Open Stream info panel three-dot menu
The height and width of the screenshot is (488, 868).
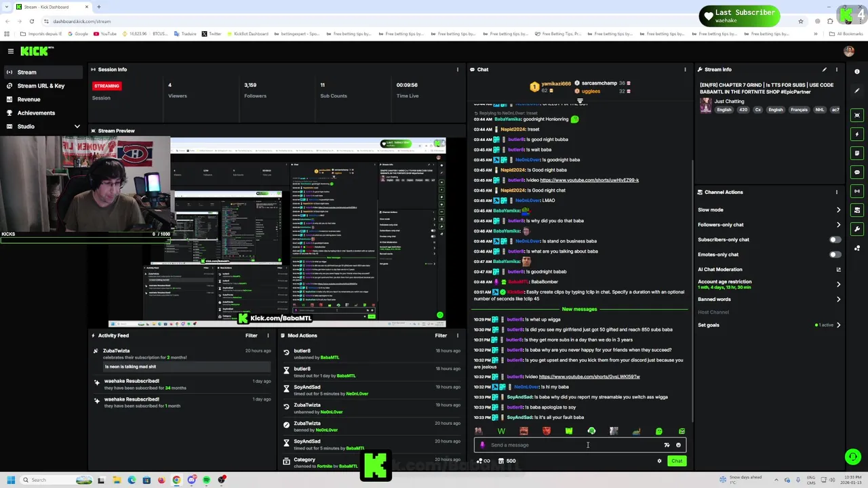[x=837, y=69]
